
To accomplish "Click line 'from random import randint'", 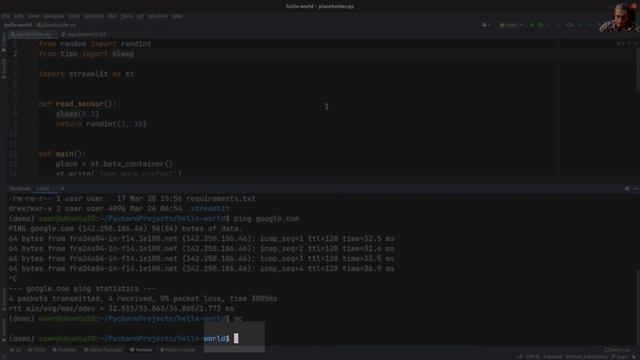I will [x=95, y=44].
